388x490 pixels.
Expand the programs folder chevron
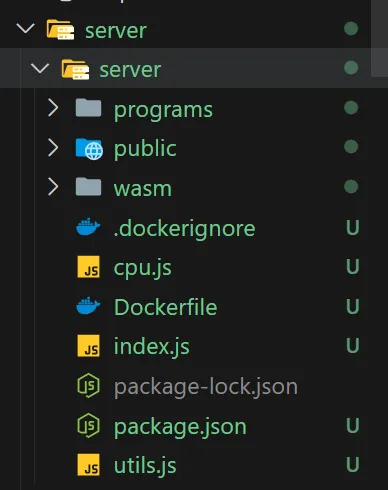pyautogui.click(x=53, y=108)
